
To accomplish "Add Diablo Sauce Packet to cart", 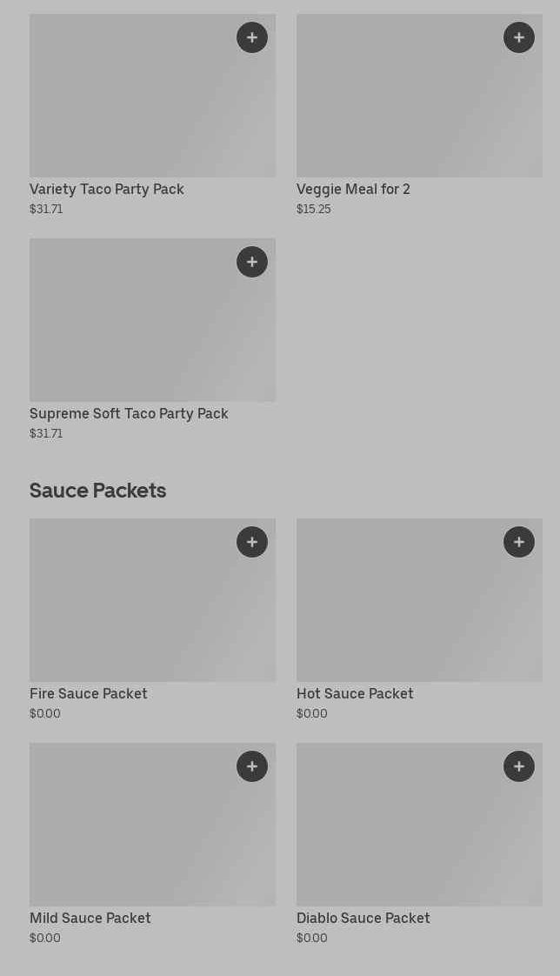I will coord(519,766).
